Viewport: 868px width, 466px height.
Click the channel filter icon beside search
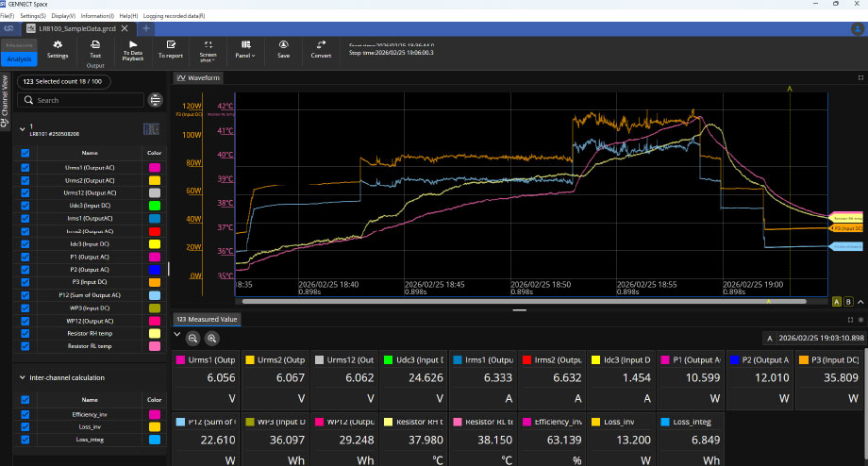(156, 100)
